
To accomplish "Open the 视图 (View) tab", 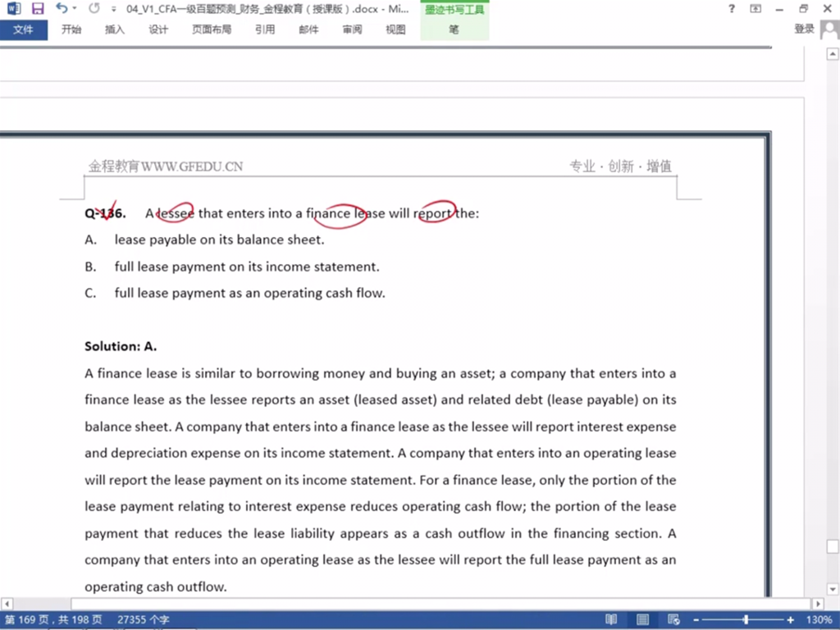I will click(x=395, y=30).
